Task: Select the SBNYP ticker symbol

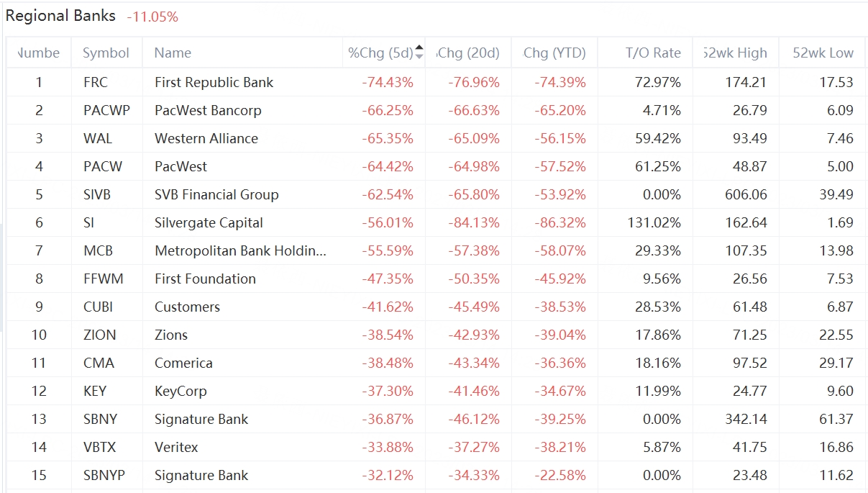Action: [104, 475]
